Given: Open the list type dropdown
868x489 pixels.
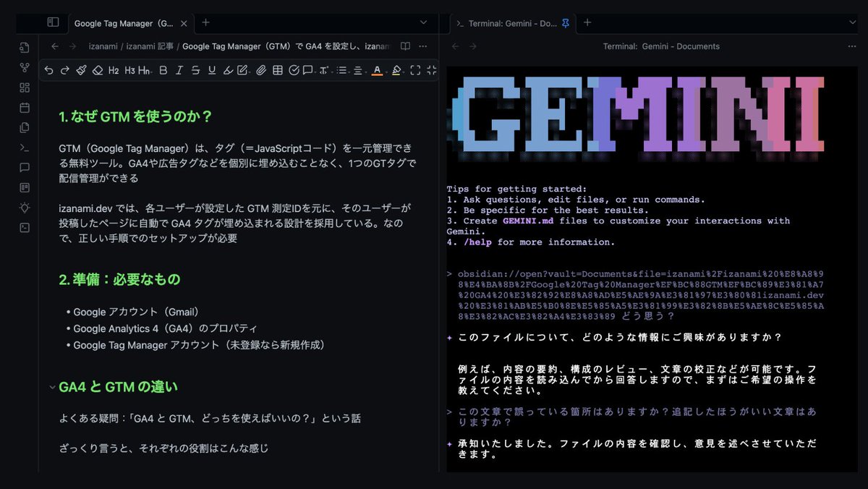Looking at the screenshot, I should 342,70.
